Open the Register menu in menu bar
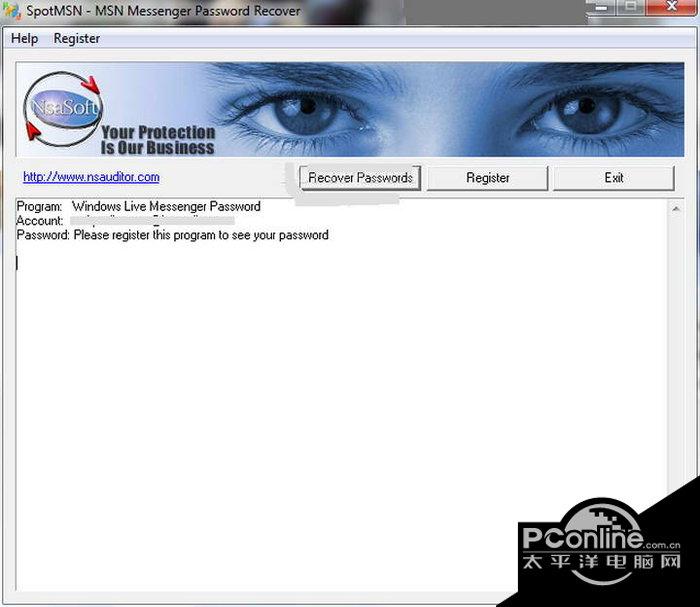The width and height of the screenshot is (700, 607). coord(77,38)
